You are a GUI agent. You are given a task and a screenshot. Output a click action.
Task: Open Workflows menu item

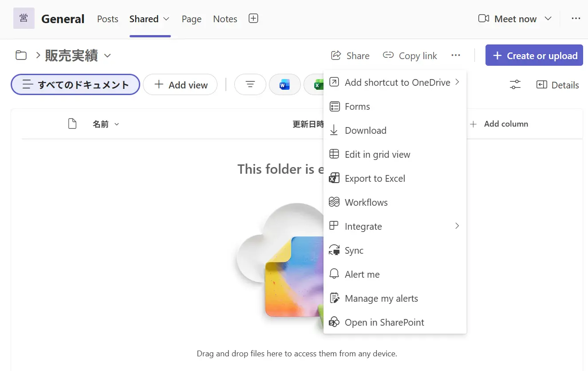[x=395, y=202]
